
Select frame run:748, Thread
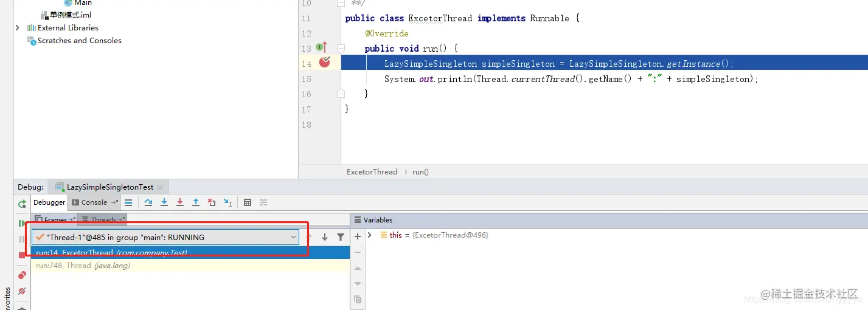click(190, 266)
